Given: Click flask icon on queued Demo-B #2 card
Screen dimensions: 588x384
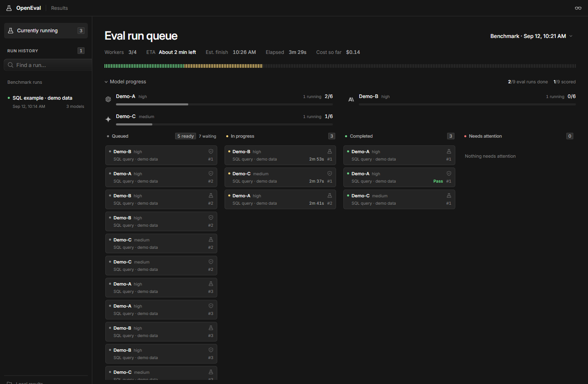Looking at the screenshot, I should [x=211, y=196].
